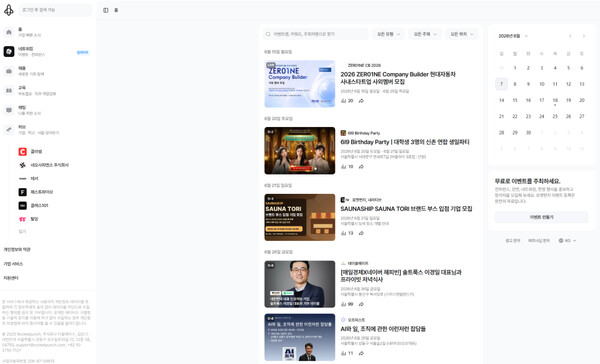Open the event location filter dropdown
600x364 pixels.
click(461, 34)
